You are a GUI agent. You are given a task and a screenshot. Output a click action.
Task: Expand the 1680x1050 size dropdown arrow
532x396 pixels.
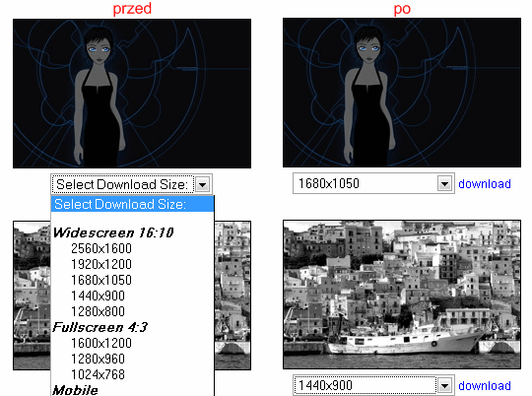444,183
